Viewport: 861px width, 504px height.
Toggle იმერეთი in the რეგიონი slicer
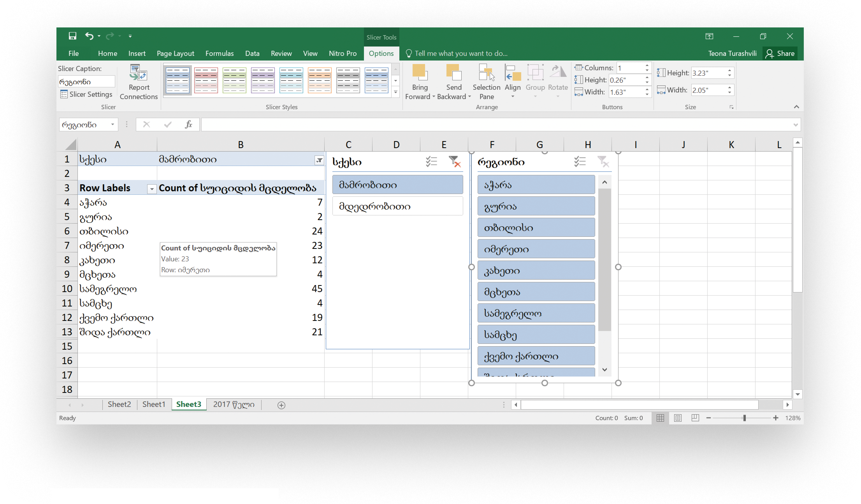[x=536, y=249]
